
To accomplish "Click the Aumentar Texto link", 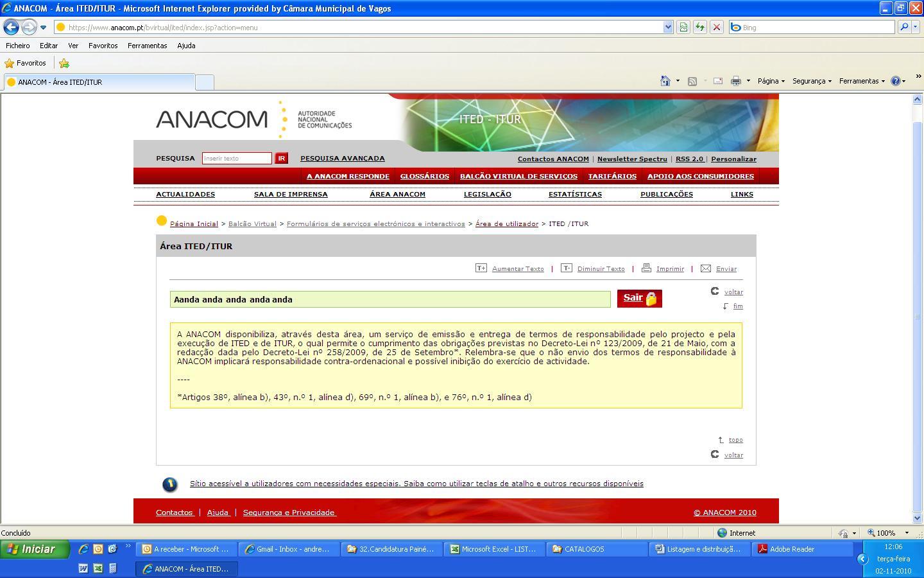I will [517, 269].
